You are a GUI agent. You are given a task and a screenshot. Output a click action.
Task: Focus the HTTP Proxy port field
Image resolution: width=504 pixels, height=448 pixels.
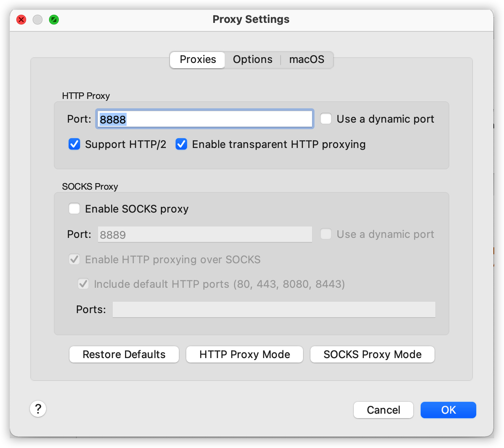click(204, 119)
